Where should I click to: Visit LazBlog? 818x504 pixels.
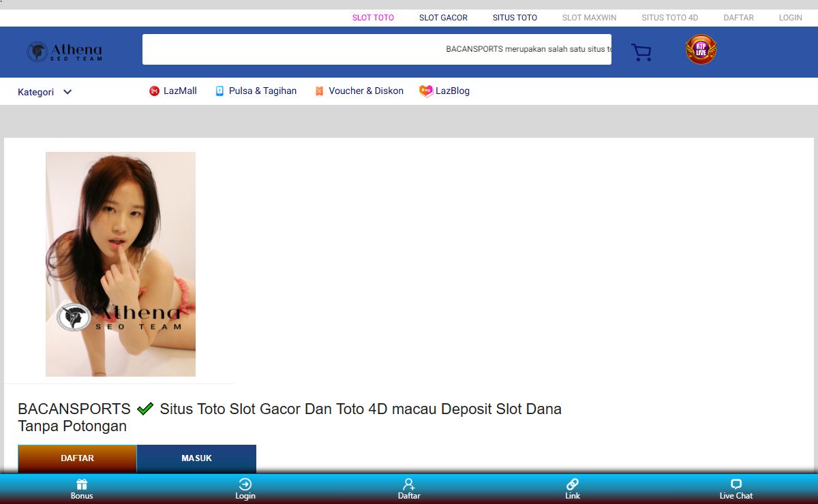(x=444, y=91)
